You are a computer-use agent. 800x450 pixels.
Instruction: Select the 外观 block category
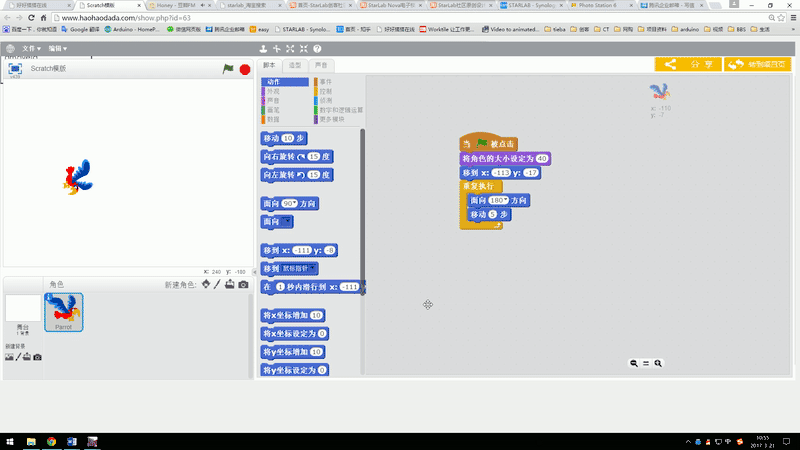273,91
